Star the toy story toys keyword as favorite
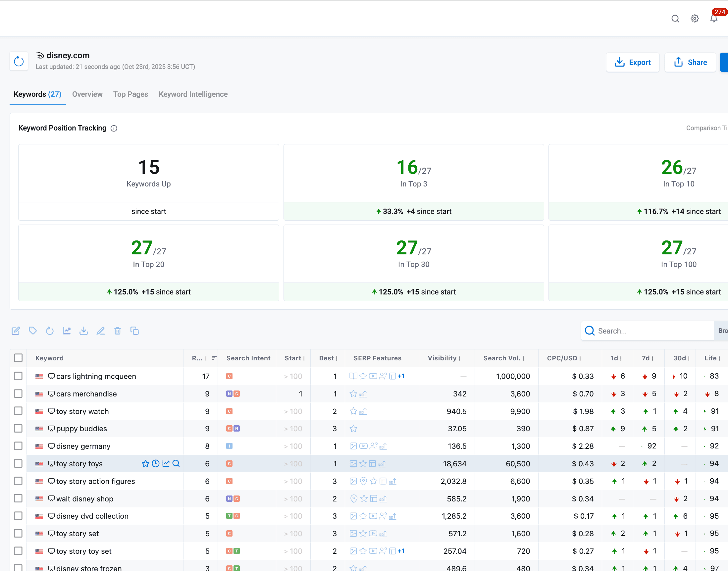 pos(146,464)
